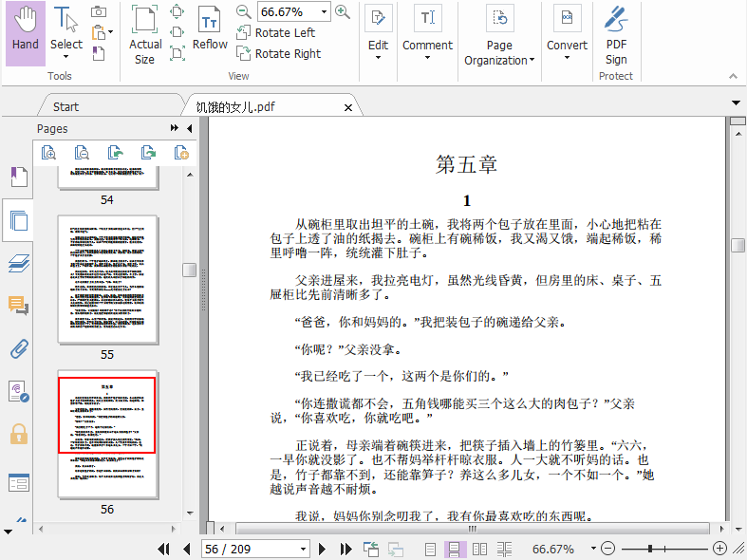Insert pages icon in Pages panel
The height and width of the screenshot is (560, 747).
click(x=181, y=153)
